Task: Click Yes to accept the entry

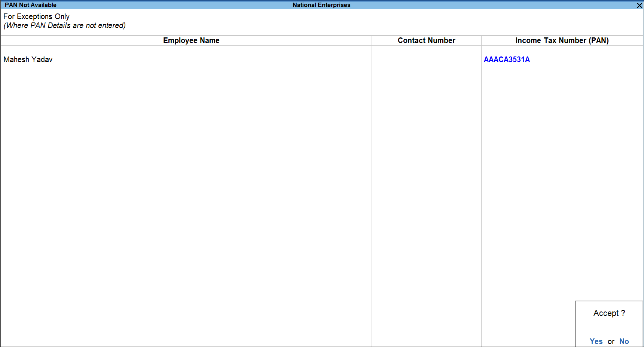Action: coord(596,341)
